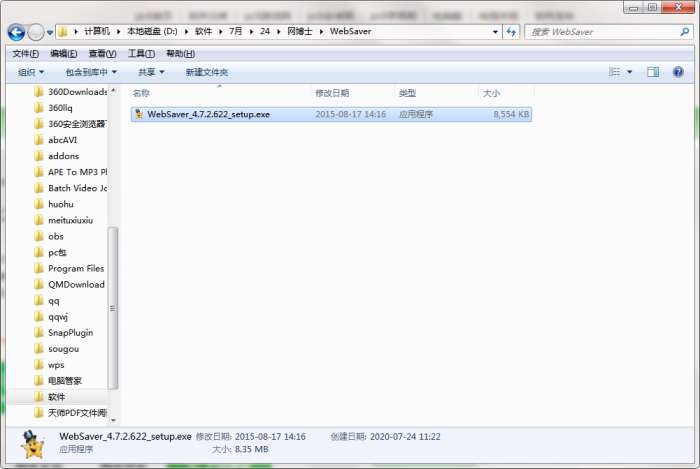
Task: Select the WebSaver_4.7.2.622_setup.exe file
Action: click(331, 114)
